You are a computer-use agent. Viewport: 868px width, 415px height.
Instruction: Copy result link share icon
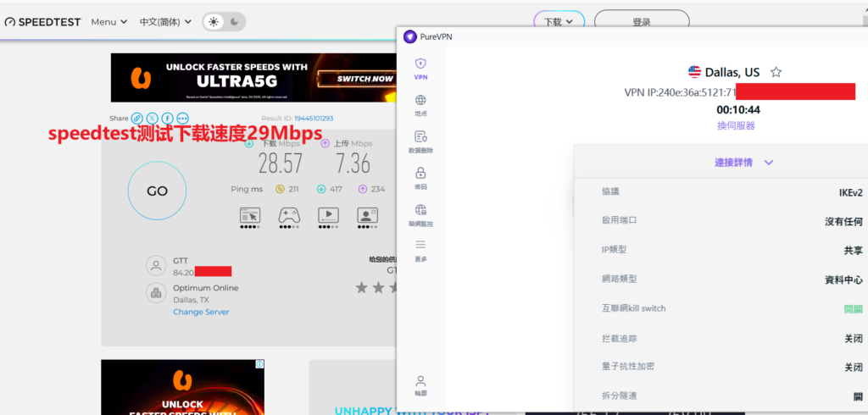(136, 119)
